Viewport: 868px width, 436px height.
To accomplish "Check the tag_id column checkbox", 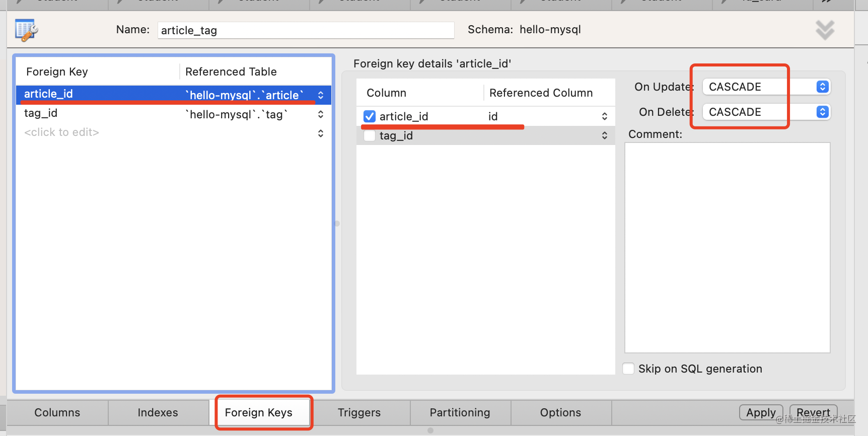I will (x=370, y=135).
